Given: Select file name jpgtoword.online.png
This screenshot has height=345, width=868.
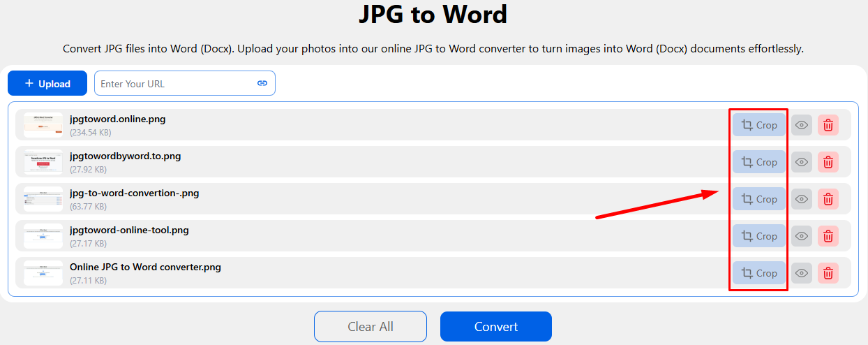Looking at the screenshot, I should [118, 119].
